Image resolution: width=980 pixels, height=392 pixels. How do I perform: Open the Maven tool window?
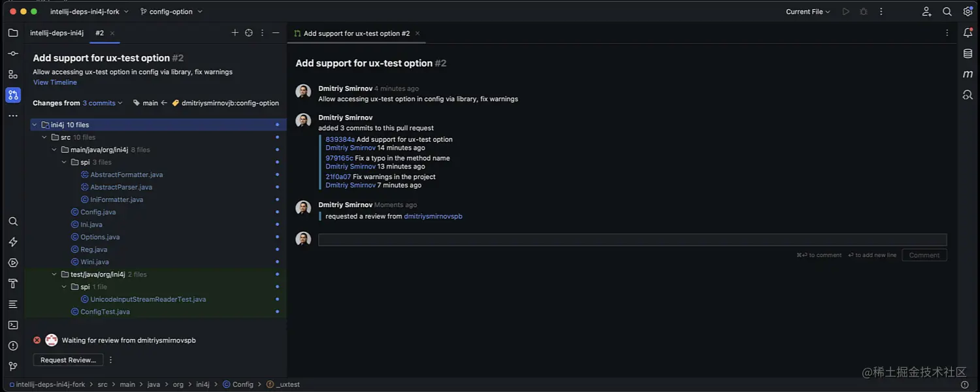pyautogui.click(x=968, y=74)
